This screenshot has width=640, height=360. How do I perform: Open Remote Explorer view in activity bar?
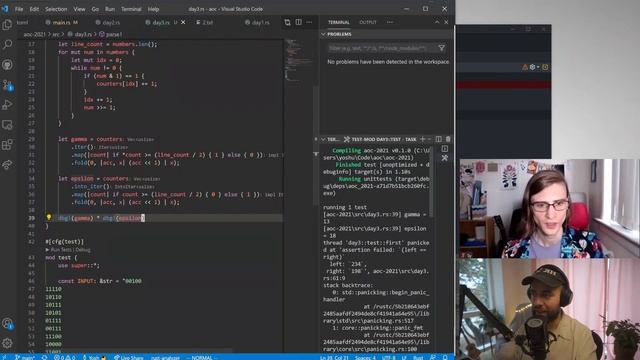point(7,124)
